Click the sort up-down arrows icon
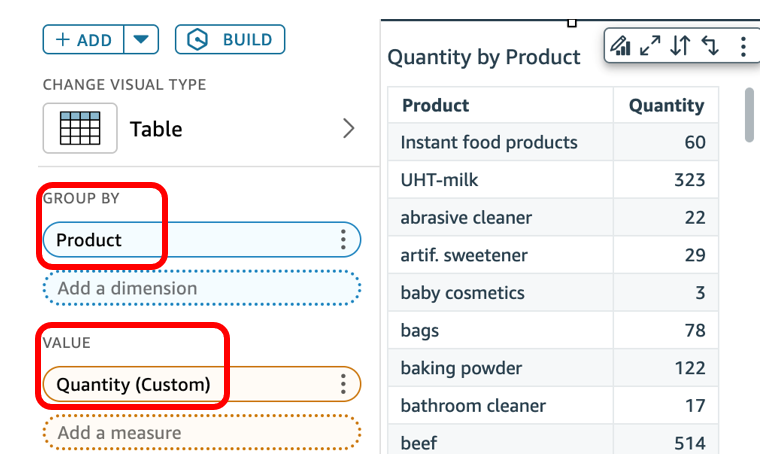This screenshot has width=776, height=476. [x=680, y=45]
